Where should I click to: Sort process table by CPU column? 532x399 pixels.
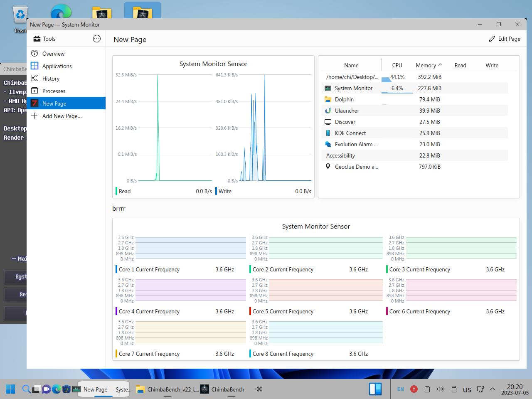[x=397, y=65]
